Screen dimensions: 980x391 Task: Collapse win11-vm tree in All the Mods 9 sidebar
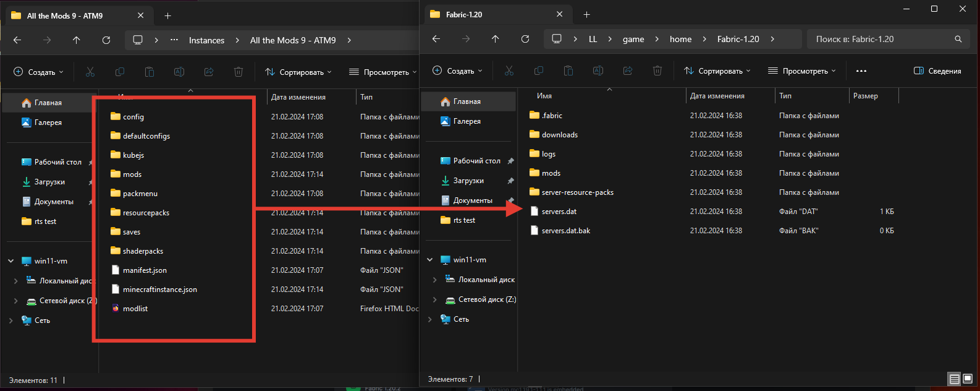11,261
